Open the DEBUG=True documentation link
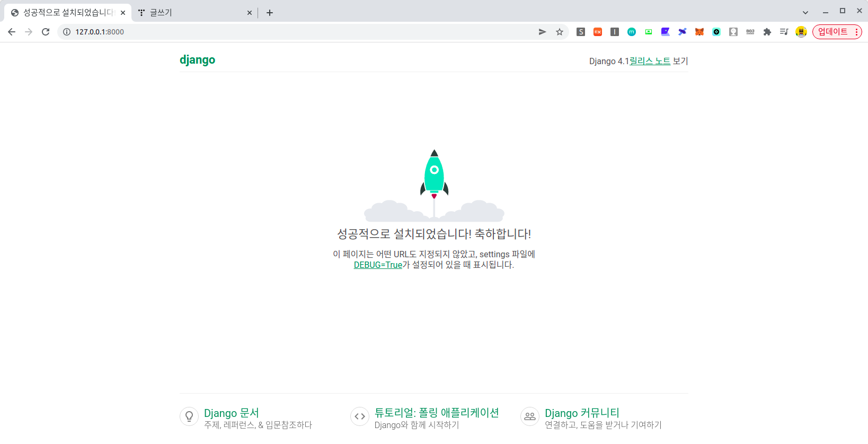Viewport: 868px width, 444px height. (378, 265)
